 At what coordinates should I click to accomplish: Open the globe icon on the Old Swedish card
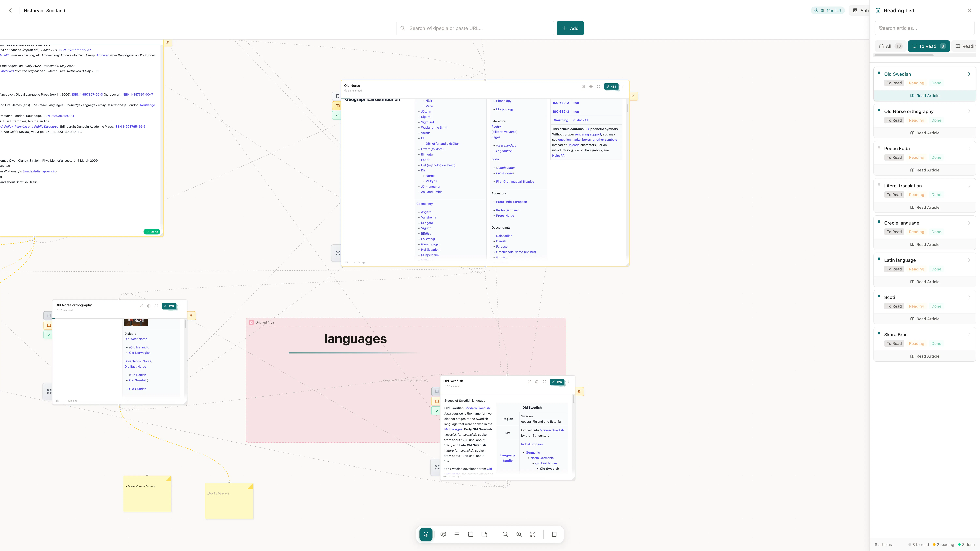tap(537, 382)
